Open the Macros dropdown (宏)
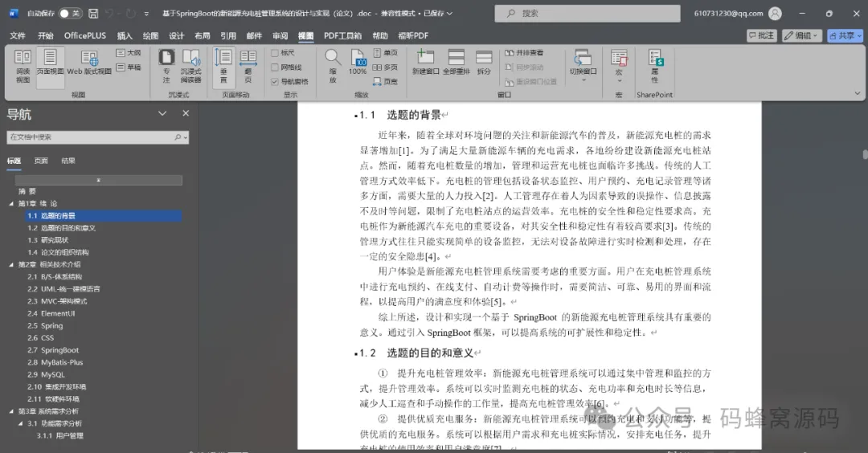868x453 pixels. click(619, 67)
